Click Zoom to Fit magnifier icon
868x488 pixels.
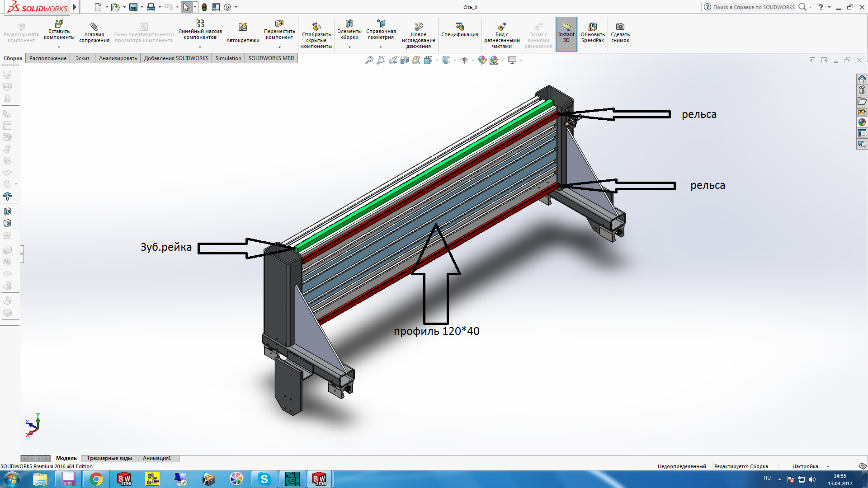click(369, 60)
